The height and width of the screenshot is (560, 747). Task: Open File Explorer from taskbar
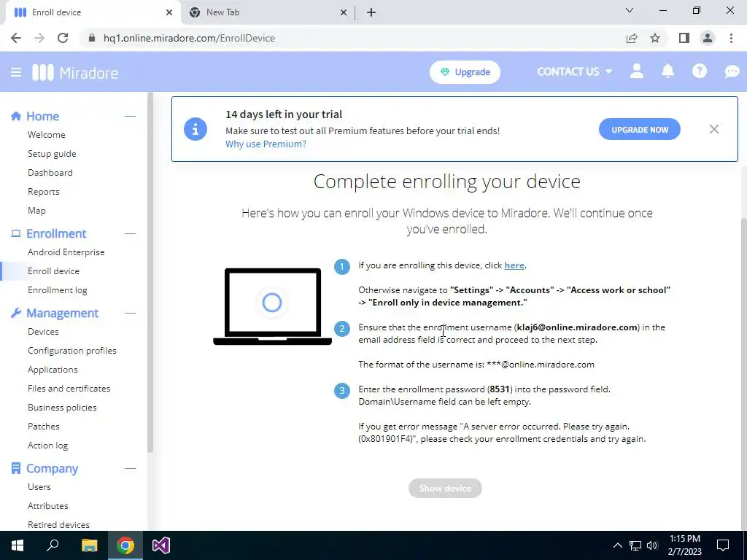pos(89,545)
